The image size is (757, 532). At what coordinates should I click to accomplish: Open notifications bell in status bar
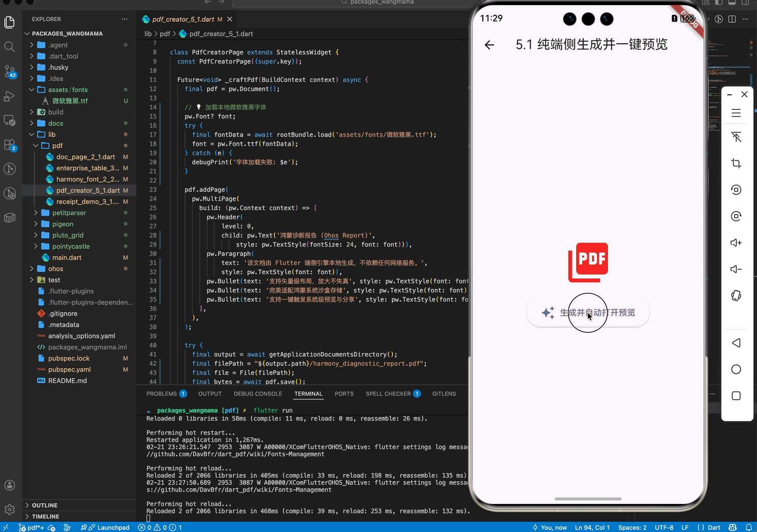(749, 527)
